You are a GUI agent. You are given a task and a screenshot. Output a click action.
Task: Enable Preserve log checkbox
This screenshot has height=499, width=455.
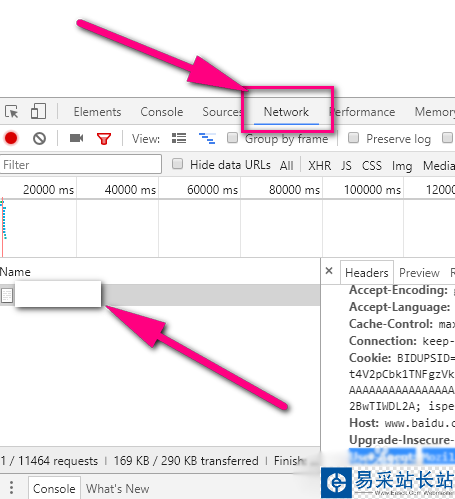[353, 138]
